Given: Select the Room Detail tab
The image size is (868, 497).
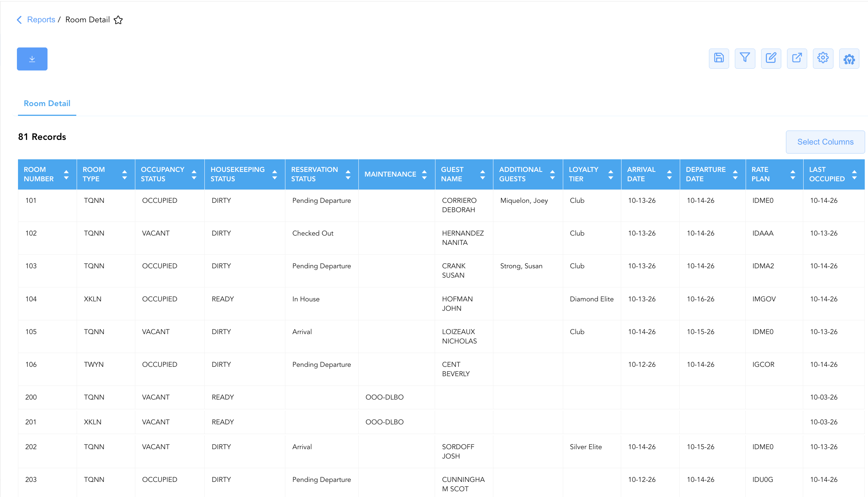Looking at the screenshot, I should (47, 104).
